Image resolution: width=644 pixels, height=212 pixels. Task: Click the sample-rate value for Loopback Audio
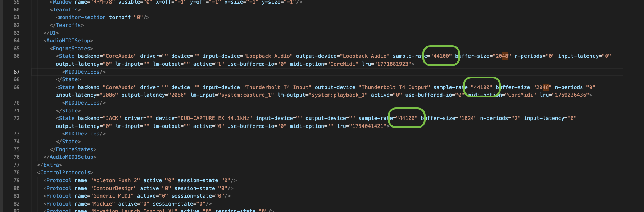442,56
